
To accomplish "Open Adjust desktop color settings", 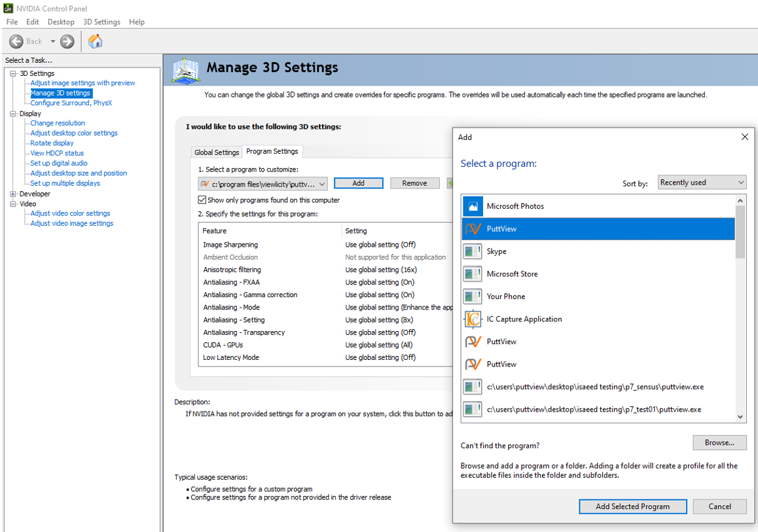I will (74, 133).
